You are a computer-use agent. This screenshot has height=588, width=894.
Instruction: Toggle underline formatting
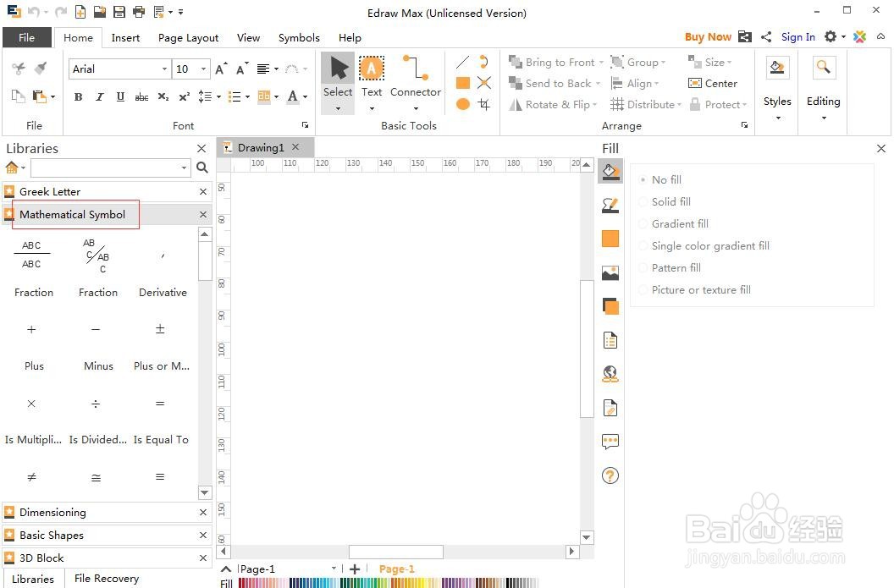120,96
